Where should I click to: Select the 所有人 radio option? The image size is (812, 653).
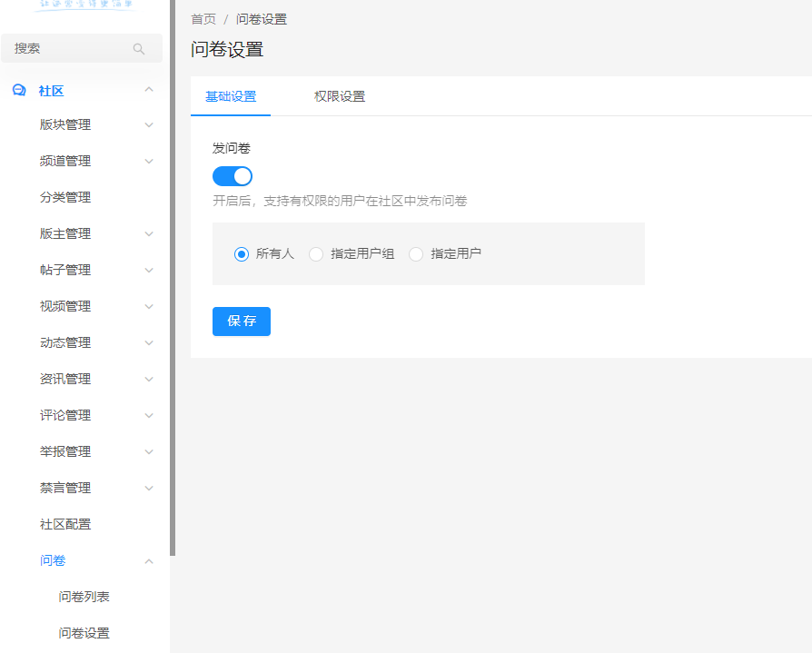(x=242, y=254)
